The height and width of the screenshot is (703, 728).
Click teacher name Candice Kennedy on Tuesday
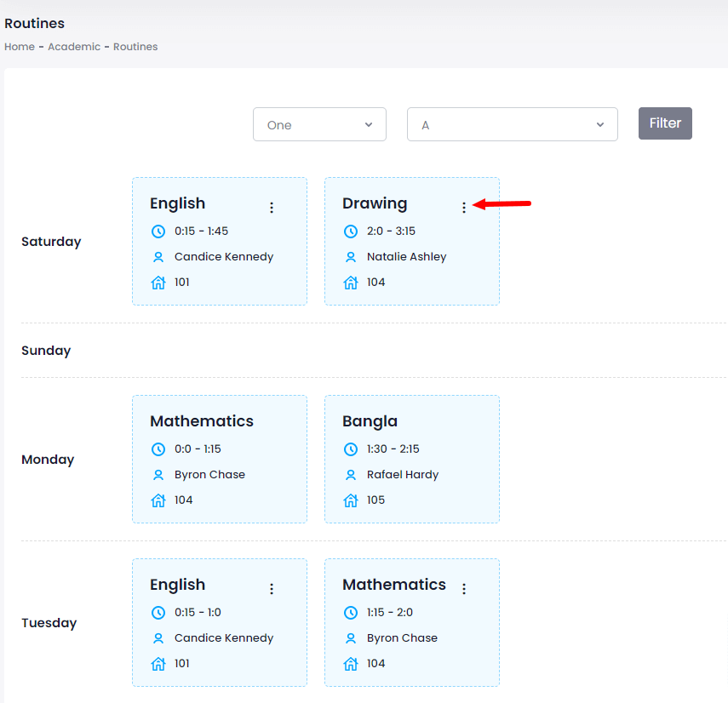(x=224, y=638)
